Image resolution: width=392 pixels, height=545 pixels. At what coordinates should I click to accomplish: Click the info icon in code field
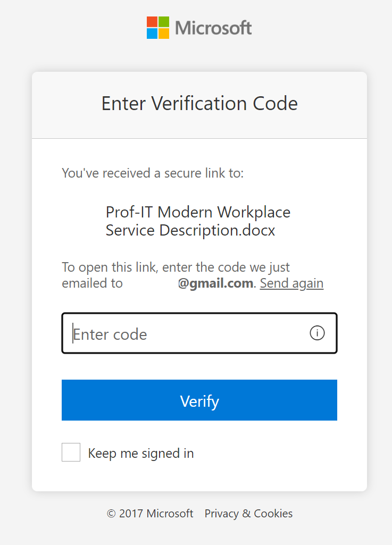(x=317, y=333)
